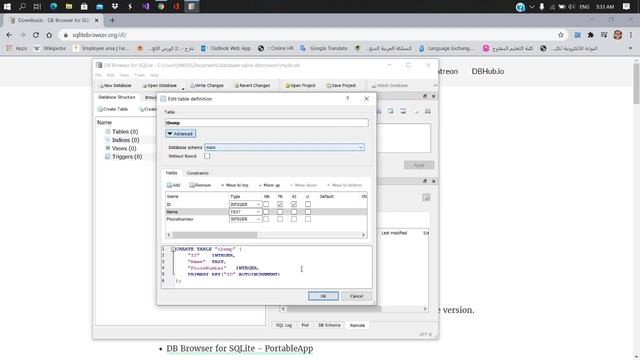Click left arrow of fields horizontal scrollbar
The height and width of the screenshot is (360, 640).
pos(169,235)
